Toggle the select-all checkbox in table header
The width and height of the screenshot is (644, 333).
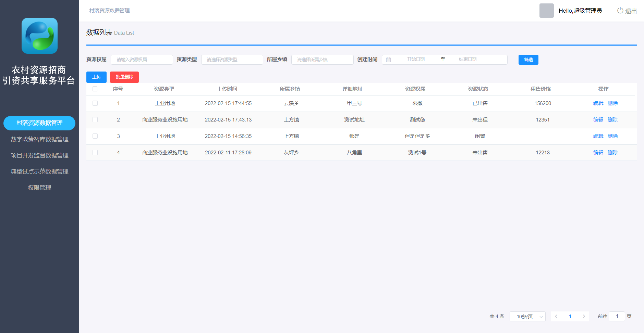95,89
